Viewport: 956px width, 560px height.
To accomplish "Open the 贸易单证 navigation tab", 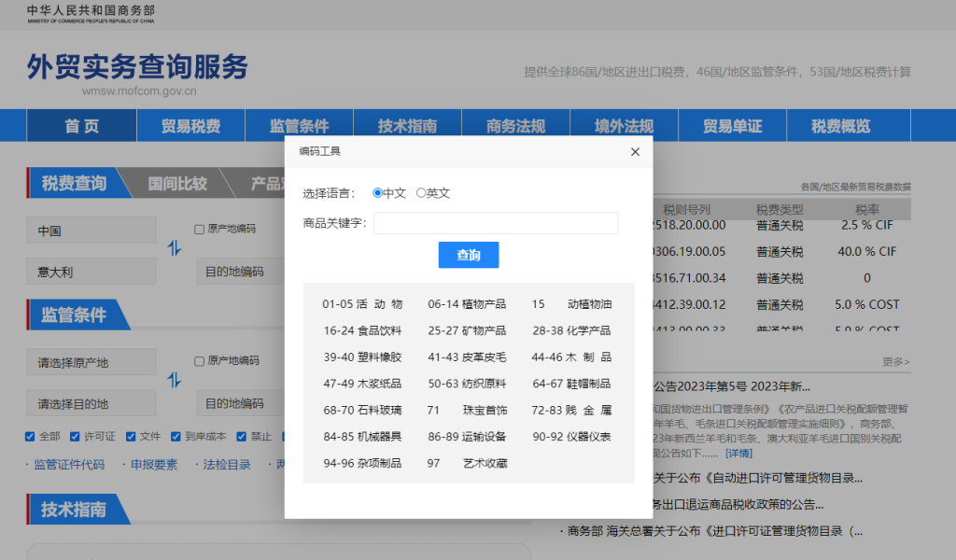I will coord(732,126).
